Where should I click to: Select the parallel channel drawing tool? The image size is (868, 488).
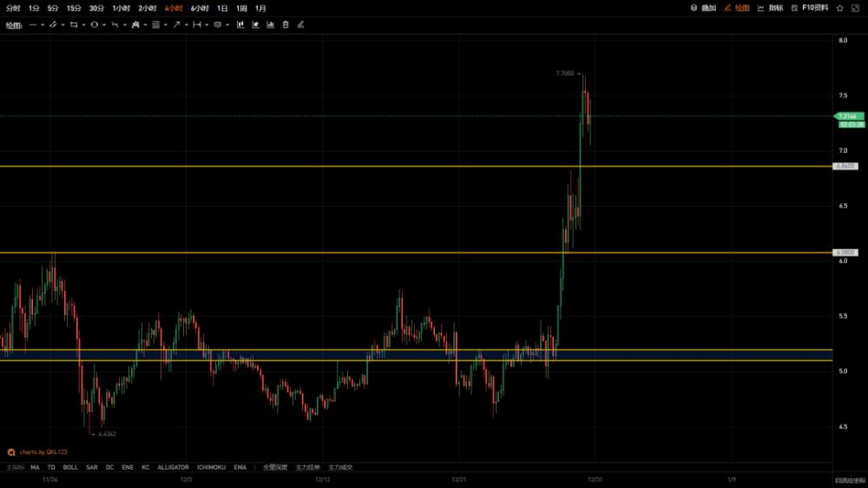click(x=53, y=25)
